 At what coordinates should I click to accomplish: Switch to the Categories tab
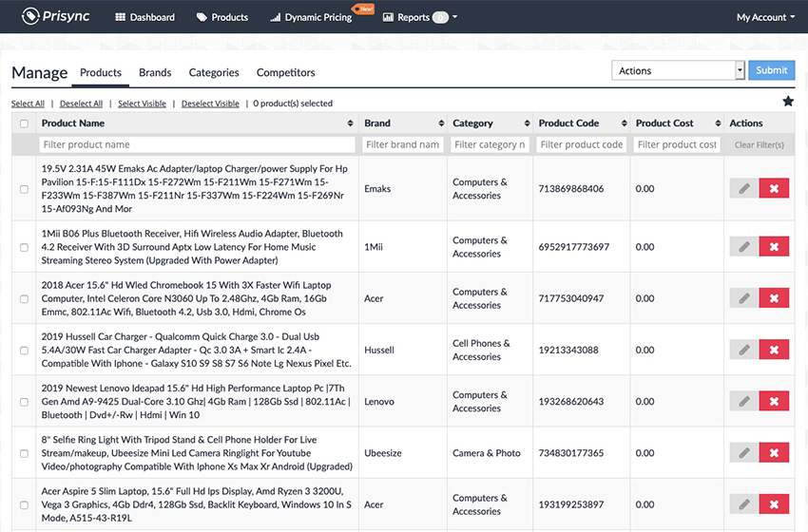click(x=214, y=72)
